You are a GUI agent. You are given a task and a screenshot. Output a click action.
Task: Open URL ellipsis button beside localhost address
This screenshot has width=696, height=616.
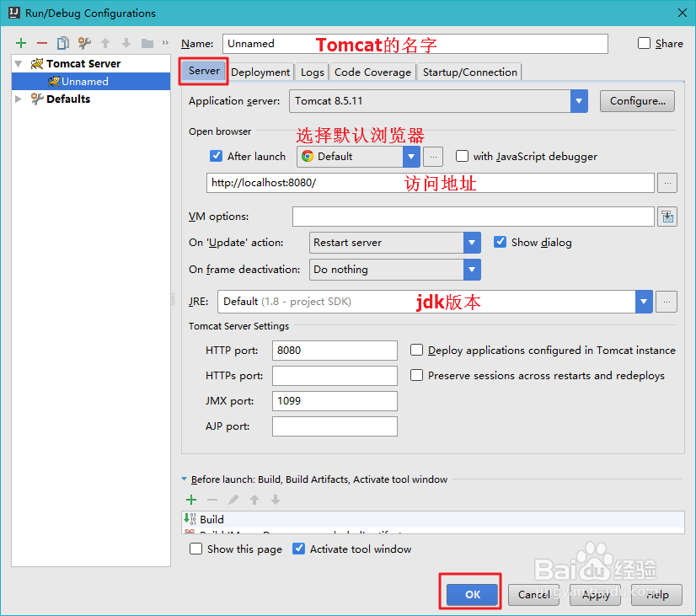pos(667,183)
